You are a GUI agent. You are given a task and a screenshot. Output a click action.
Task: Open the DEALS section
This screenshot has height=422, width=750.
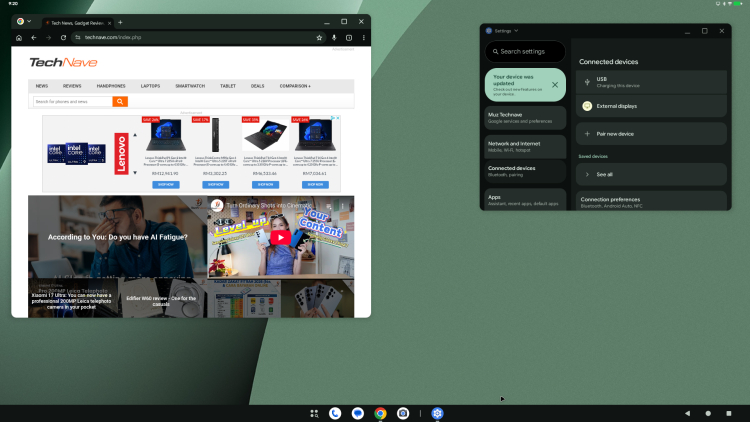tap(257, 86)
